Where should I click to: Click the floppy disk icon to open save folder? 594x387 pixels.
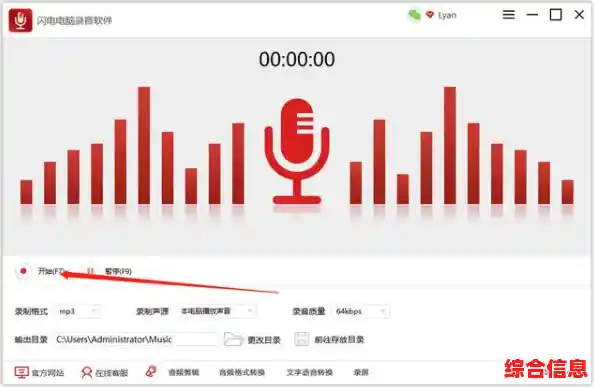[x=302, y=339]
